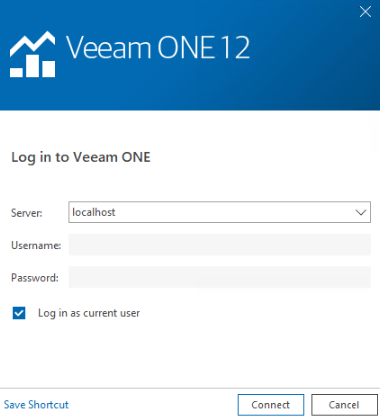Click the Veeam ONE chart logo icon
The image size is (380, 419).
click(x=33, y=54)
